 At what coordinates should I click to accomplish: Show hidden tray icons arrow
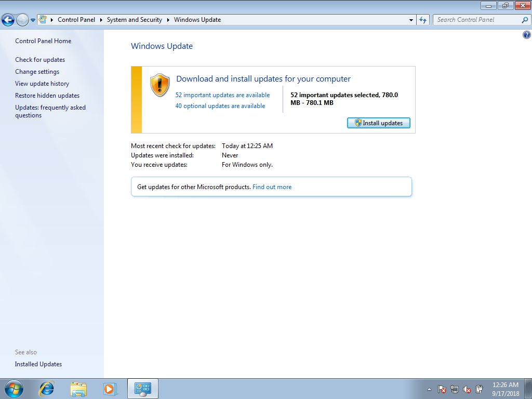429,389
